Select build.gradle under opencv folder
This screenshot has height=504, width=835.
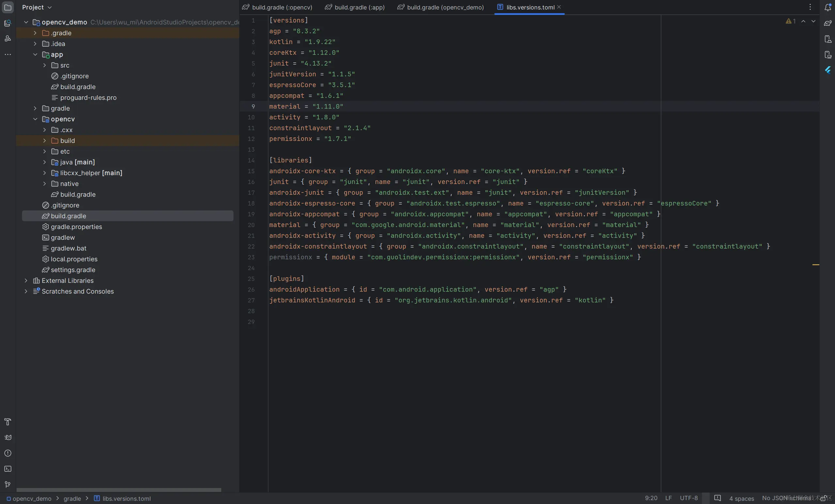73,194
